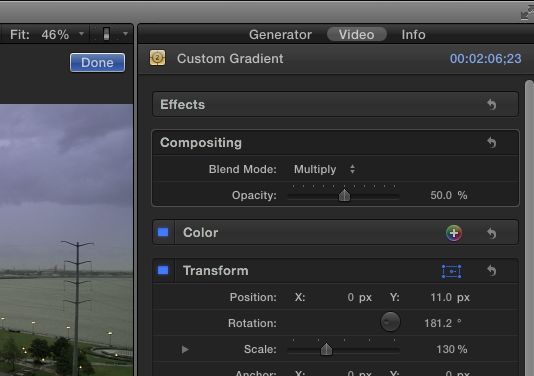Reset the Effects section
This screenshot has width=534, height=376.
coord(491,104)
